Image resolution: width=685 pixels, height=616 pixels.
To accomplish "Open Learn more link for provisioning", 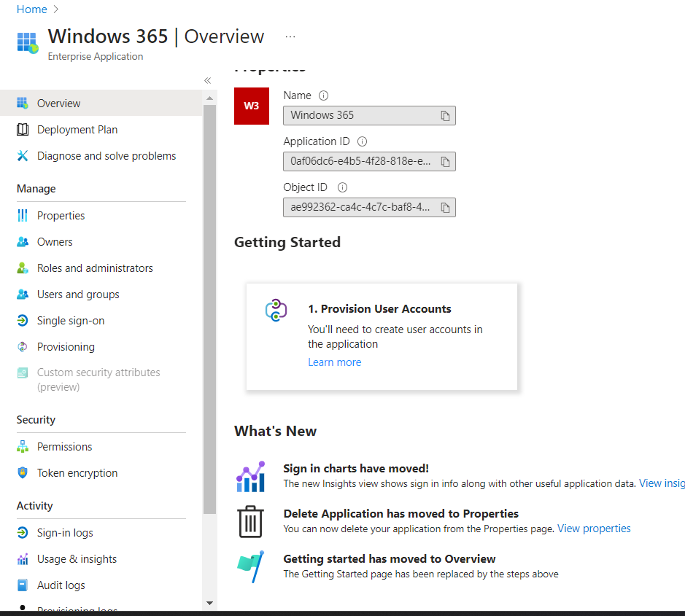I will (x=335, y=362).
